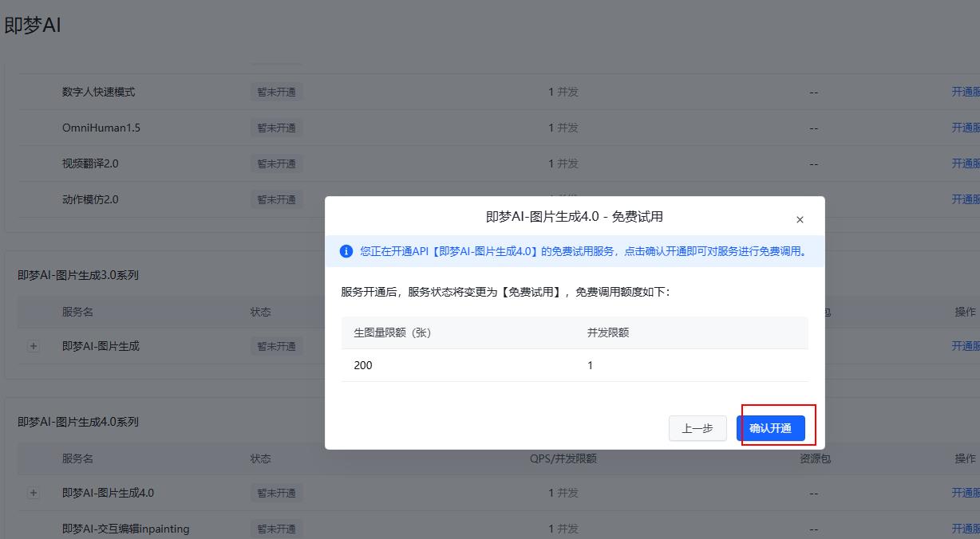
Task: Open 开通服务 link for 视频翻译2.0
Action: point(966,163)
